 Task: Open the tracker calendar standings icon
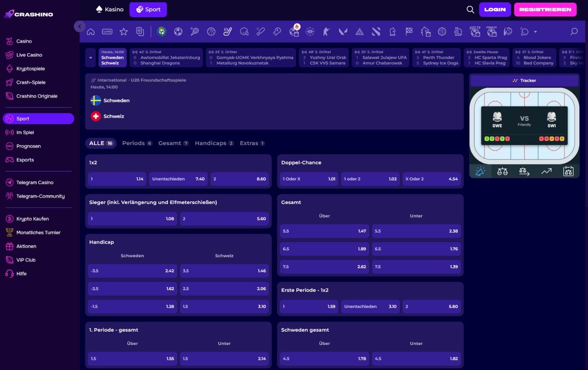click(x=568, y=171)
